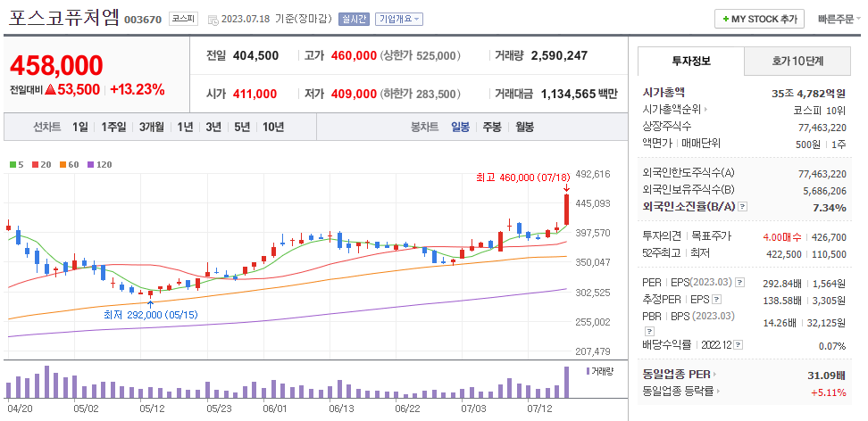Click the 실시간 badge
The width and height of the screenshot is (868, 421).
click(354, 19)
